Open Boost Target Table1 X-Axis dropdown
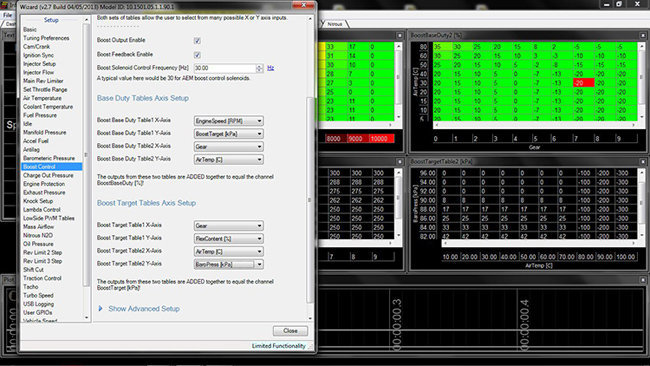The width and height of the screenshot is (650, 366). pyautogui.click(x=228, y=226)
